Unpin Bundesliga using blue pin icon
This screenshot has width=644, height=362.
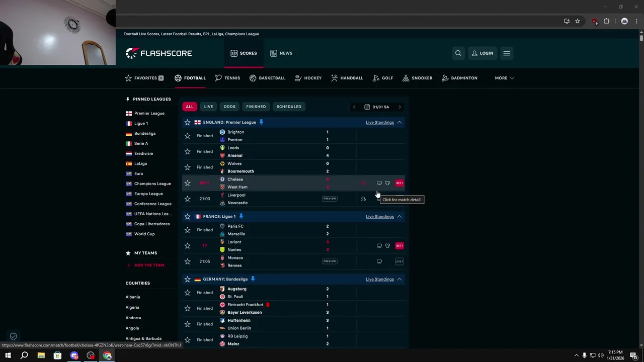coord(253,279)
